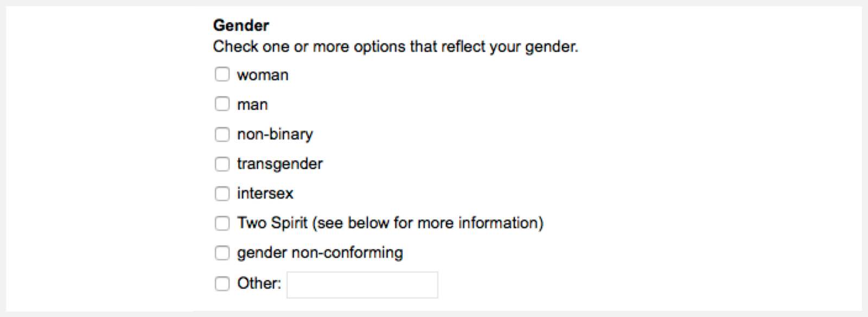Click the 'Other:' label text
868x317 pixels.
tap(259, 283)
